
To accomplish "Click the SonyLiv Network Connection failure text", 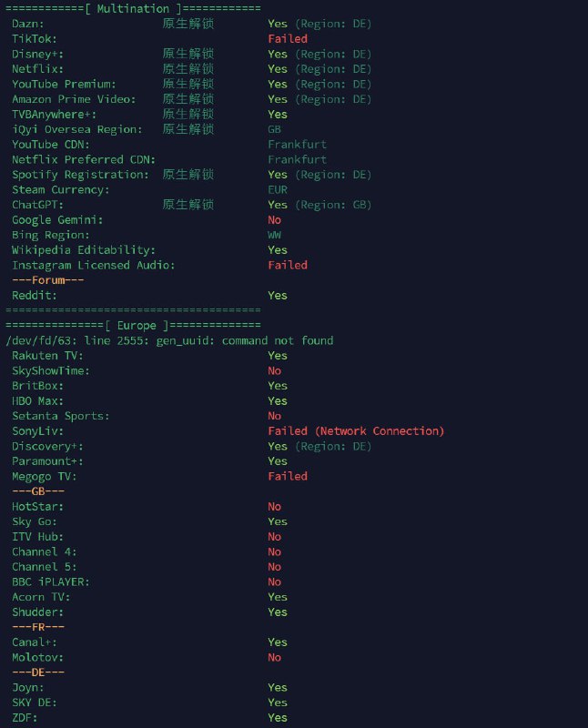I will [356, 430].
